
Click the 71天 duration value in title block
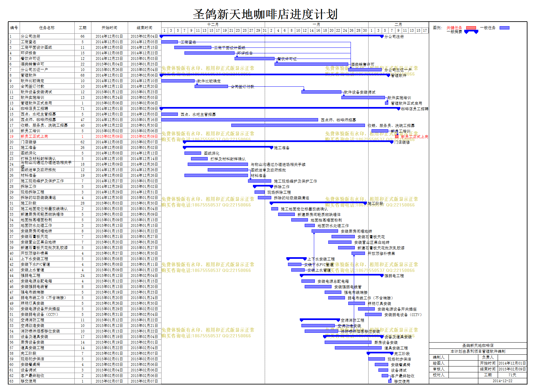coord(512,375)
